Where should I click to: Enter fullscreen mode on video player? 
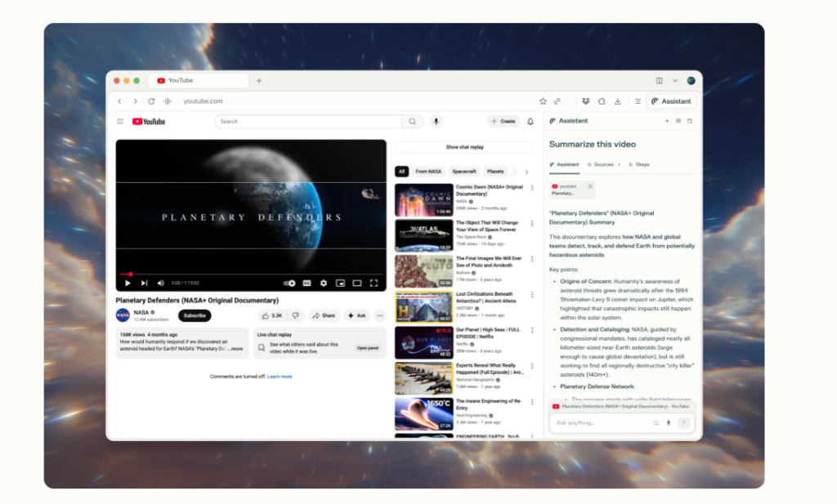[x=374, y=283]
